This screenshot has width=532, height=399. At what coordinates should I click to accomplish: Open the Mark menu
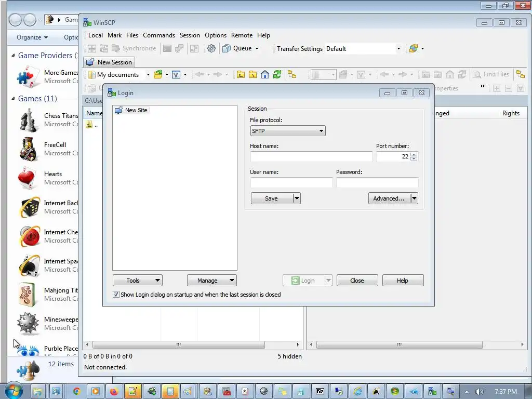coord(114,35)
